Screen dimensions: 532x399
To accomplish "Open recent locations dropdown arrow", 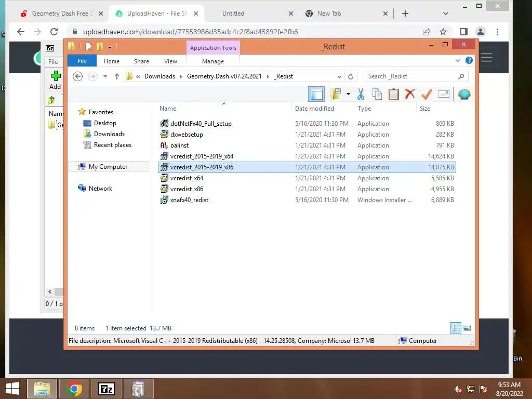I will point(105,76).
